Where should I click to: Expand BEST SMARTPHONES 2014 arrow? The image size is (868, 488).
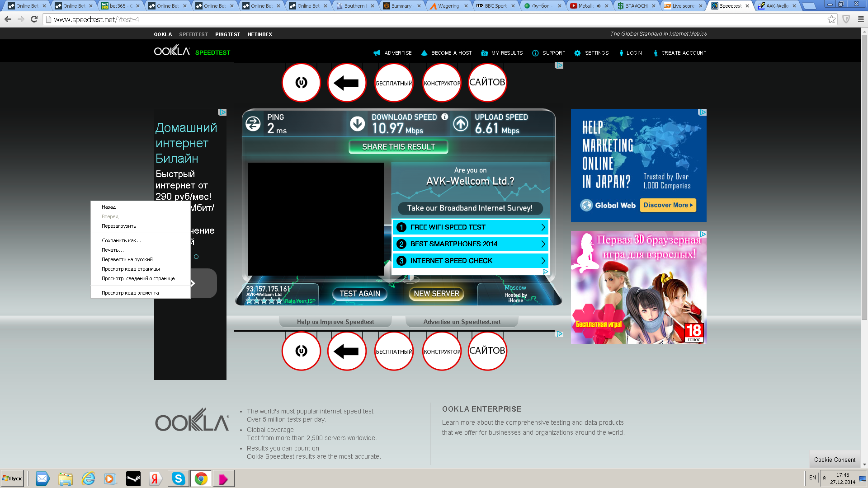click(x=543, y=244)
